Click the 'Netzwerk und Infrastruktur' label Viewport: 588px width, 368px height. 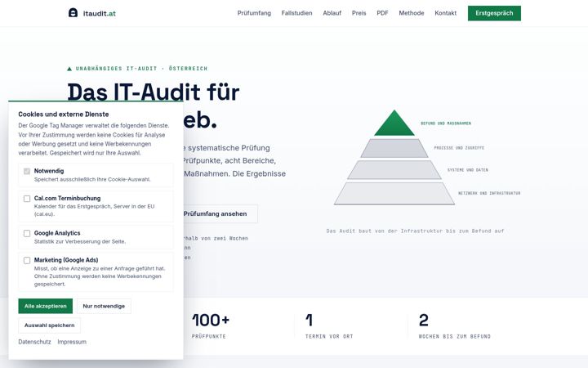[x=489, y=193]
